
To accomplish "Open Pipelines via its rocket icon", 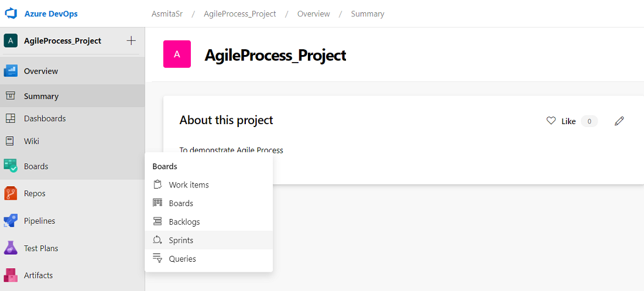I will coord(11,221).
